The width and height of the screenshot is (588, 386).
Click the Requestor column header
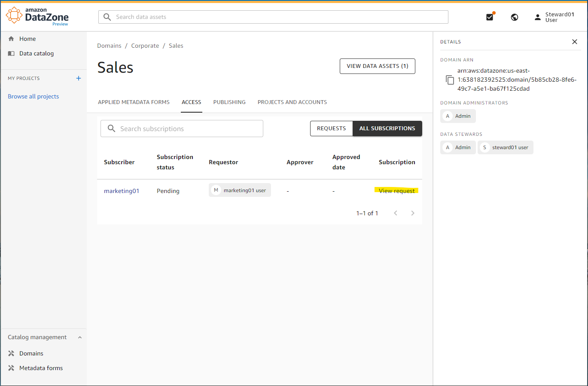tap(223, 162)
